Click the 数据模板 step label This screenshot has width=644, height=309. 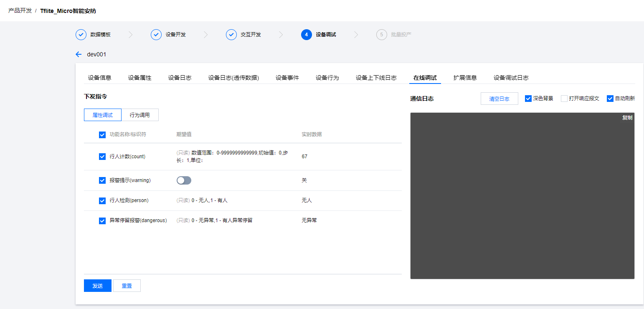point(101,35)
